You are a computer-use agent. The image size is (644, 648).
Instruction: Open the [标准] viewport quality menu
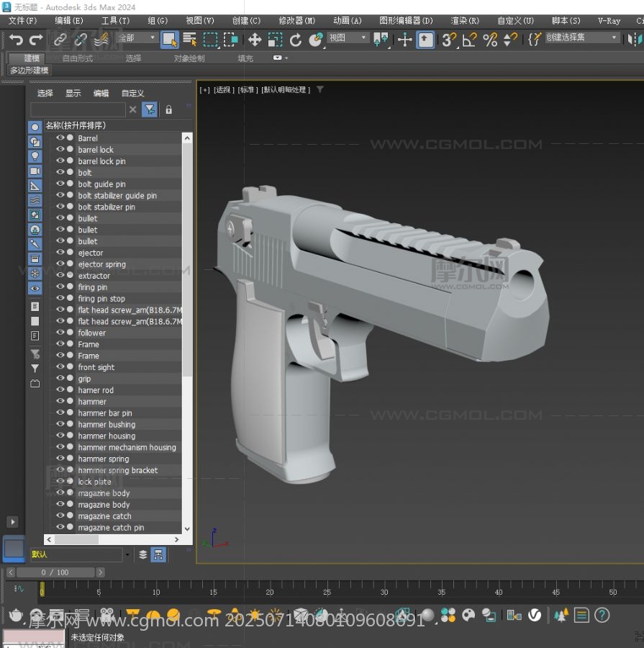(248, 90)
